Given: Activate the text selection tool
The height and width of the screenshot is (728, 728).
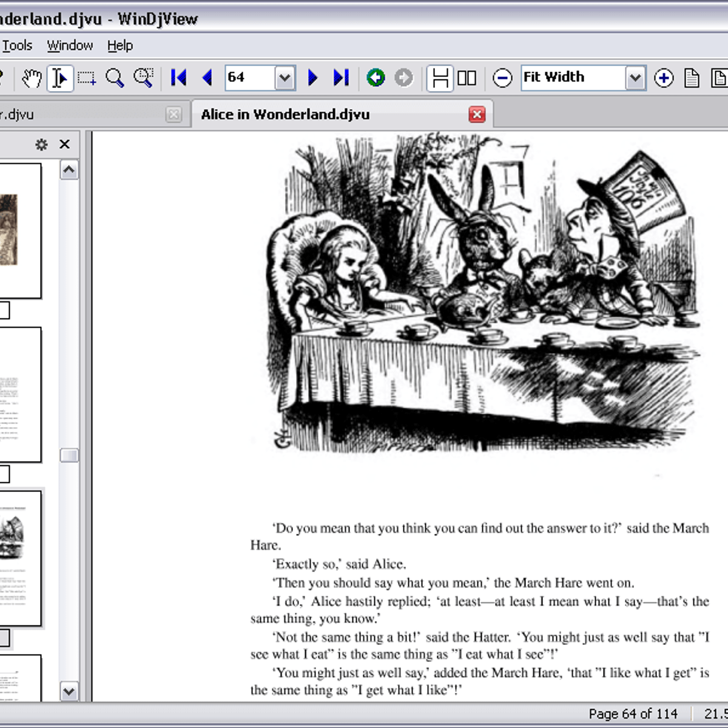Looking at the screenshot, I should click(59, 78).
